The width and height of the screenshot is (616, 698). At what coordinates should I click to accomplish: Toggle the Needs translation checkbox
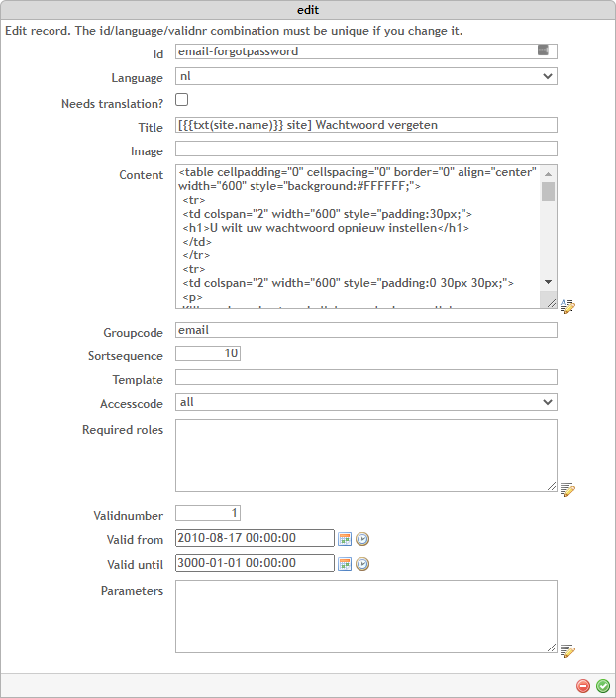[x=181, y=100]
